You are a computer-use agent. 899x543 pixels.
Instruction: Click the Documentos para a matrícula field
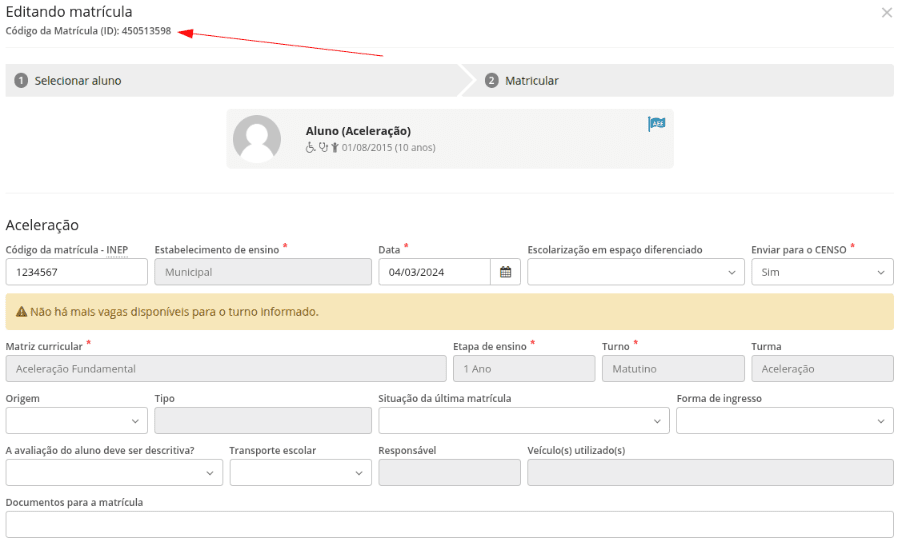(449, 524)
